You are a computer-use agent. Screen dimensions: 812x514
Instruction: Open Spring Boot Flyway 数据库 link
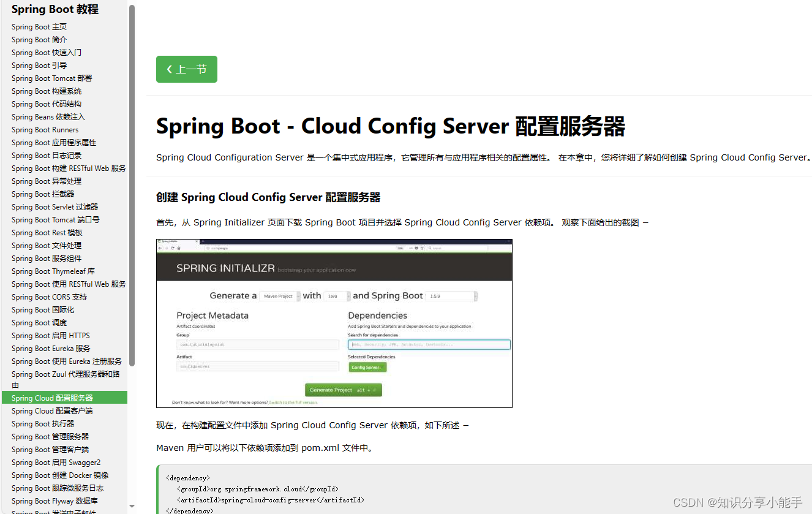coord(55,501)
